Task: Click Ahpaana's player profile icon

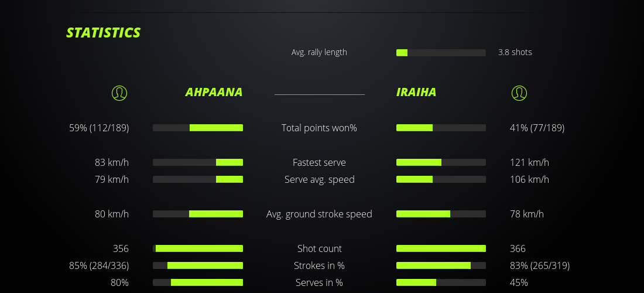Action: (119, 93)
